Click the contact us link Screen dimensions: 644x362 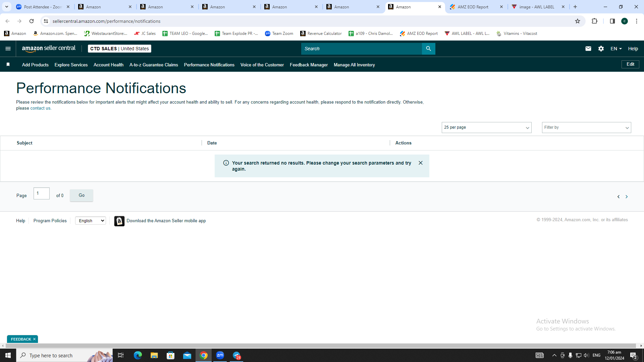41,108
